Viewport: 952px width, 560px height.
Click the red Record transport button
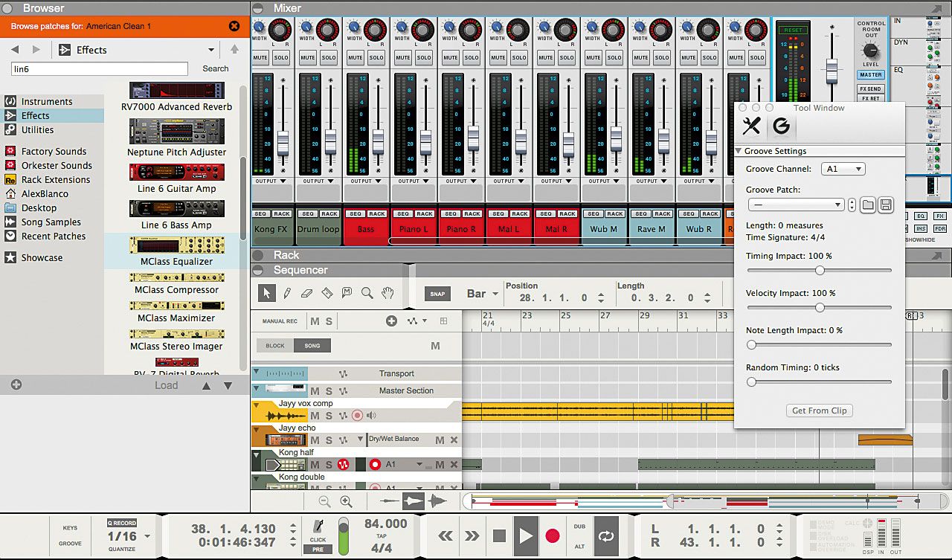(552, 535)
